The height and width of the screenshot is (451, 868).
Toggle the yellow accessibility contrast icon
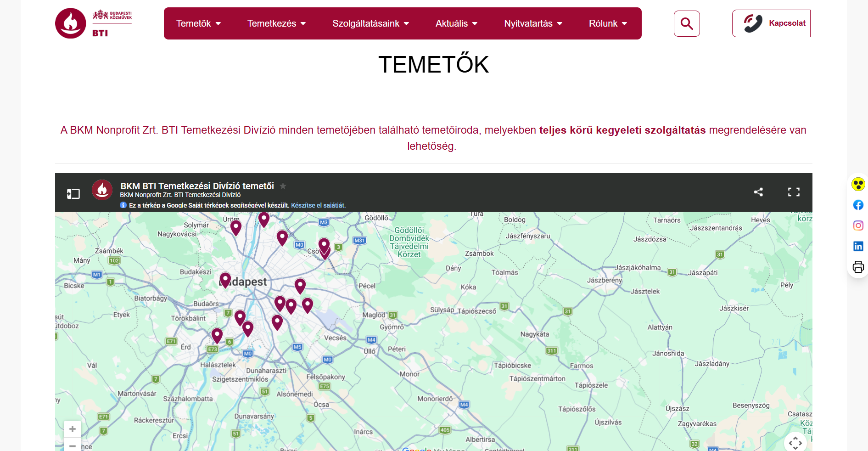pos(858,184)
